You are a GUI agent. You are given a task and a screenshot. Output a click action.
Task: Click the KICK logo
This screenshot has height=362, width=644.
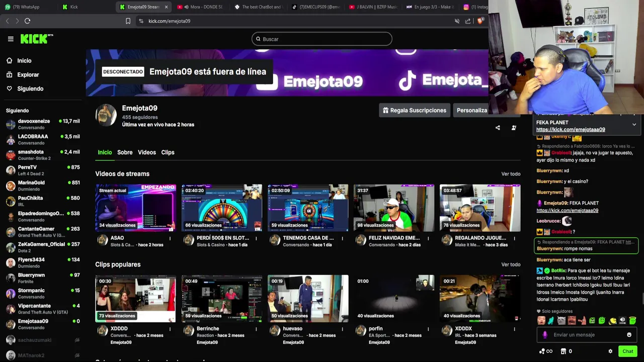click(36, 39)
